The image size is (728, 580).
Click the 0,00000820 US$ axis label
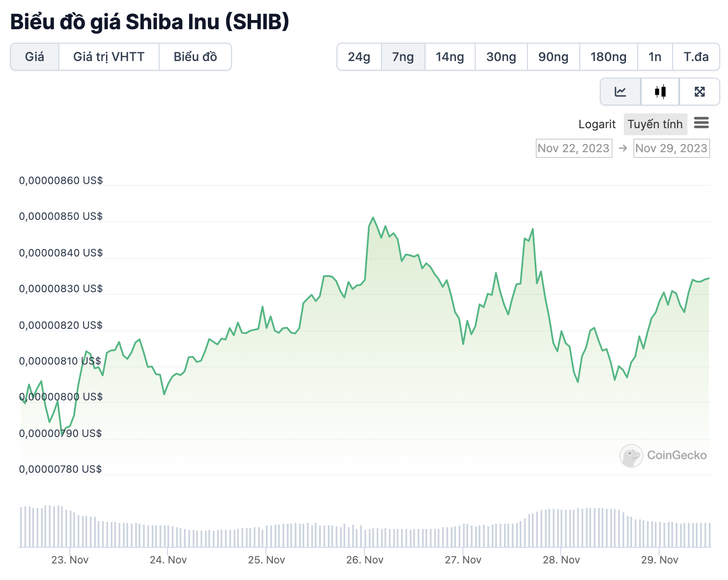[x=61, y=325]
